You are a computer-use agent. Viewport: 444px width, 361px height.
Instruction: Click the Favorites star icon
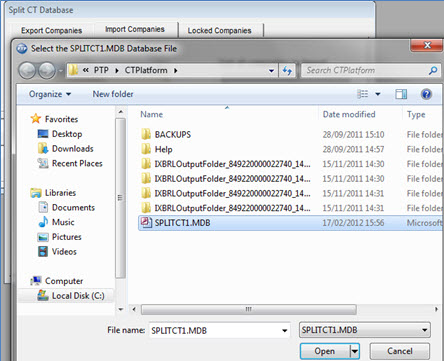36,119
